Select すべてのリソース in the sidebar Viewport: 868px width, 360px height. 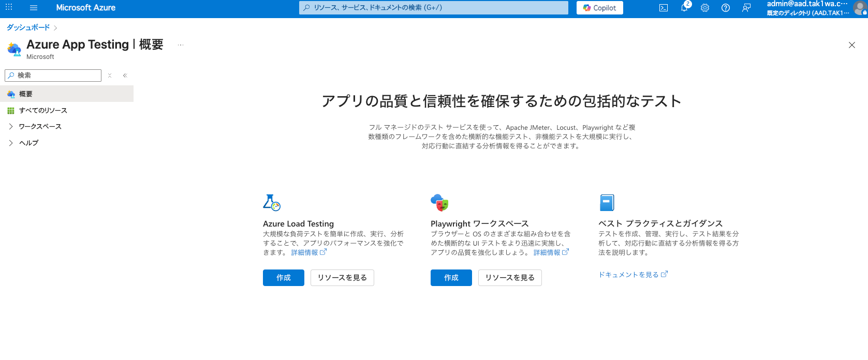pos(67,110)
